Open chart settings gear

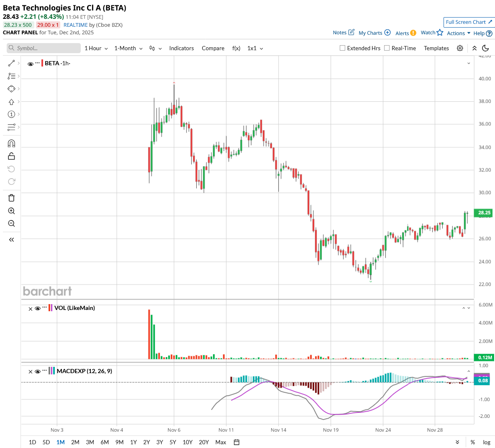pos(460,48)
